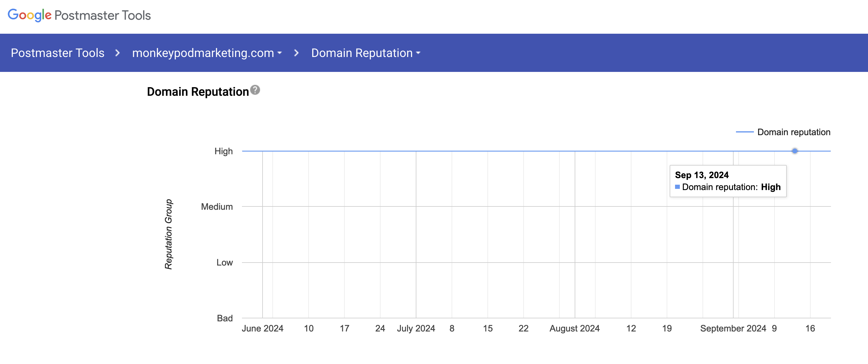Click the July 2024 axis label

(415, 328)
